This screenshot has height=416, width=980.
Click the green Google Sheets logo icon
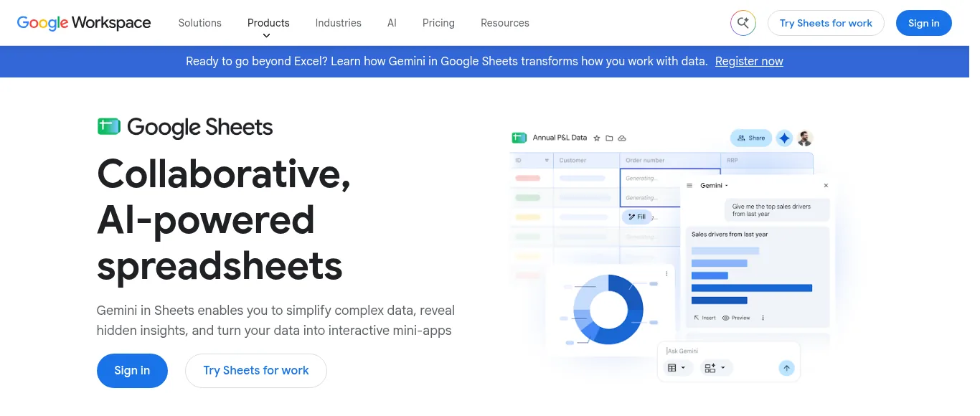tap(109, 127)
